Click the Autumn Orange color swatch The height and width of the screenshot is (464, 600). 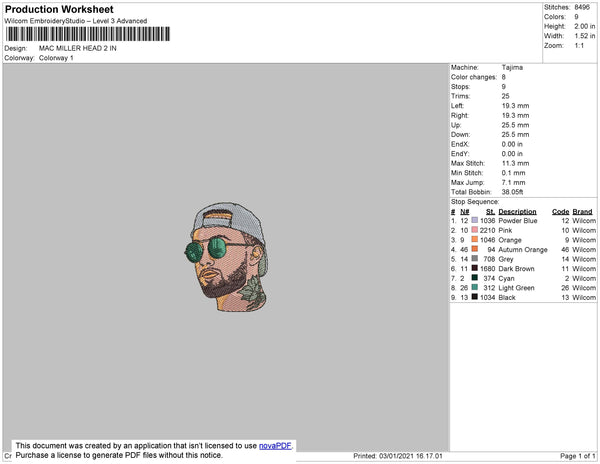coord(474,249)
